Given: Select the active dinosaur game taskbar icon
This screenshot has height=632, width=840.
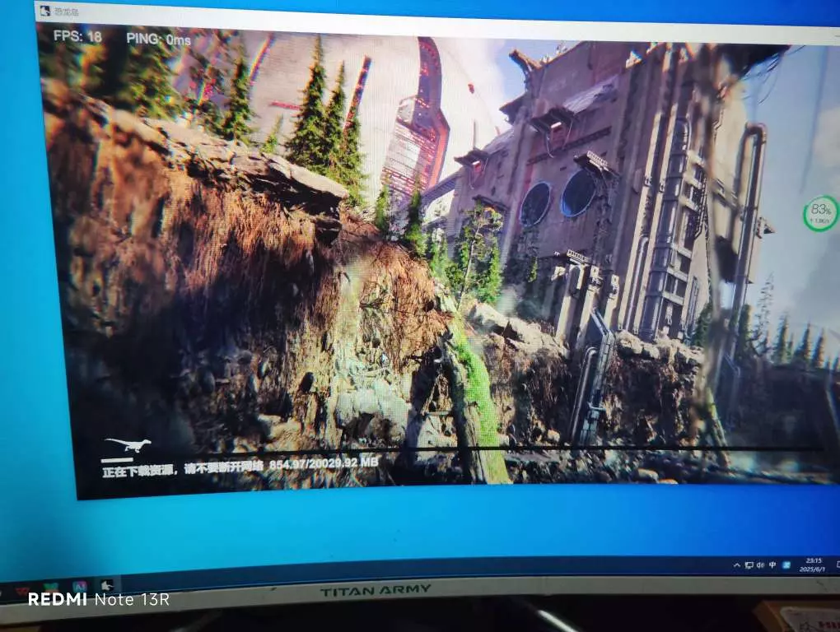Looking at the screenshot, I should point(106,585).
